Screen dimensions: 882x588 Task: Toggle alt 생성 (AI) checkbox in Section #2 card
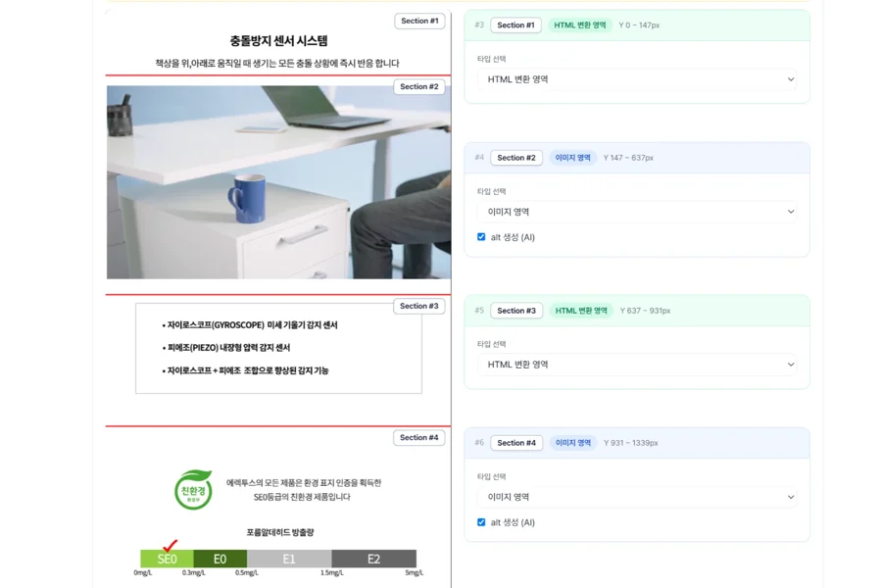click(x=481, y=237)
